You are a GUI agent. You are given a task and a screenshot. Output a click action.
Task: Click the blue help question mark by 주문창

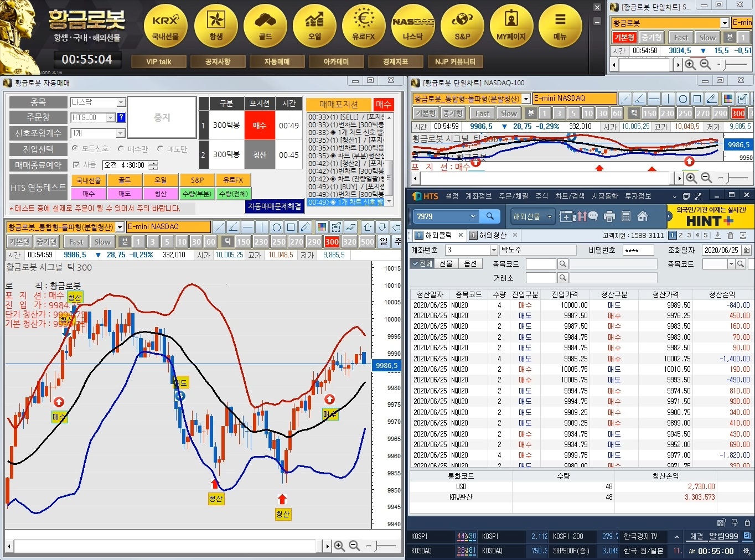point(121,117)
